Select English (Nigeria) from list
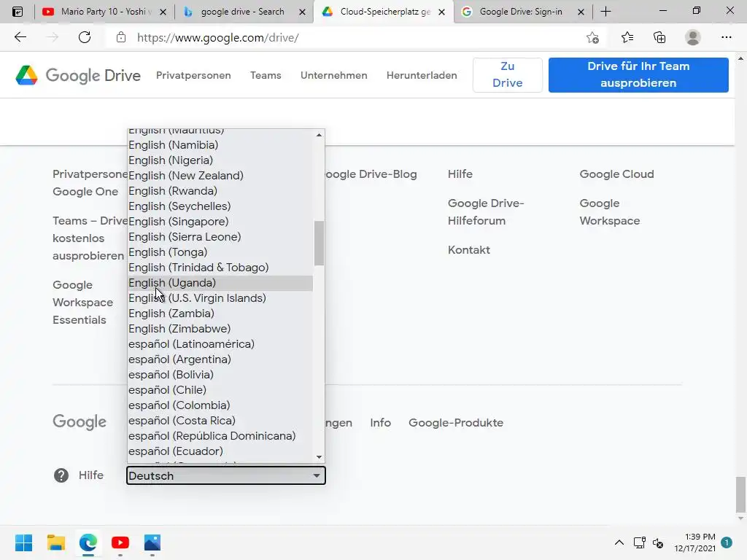The width and height of the screenshot is (747, 560). [x=220, y=160]
